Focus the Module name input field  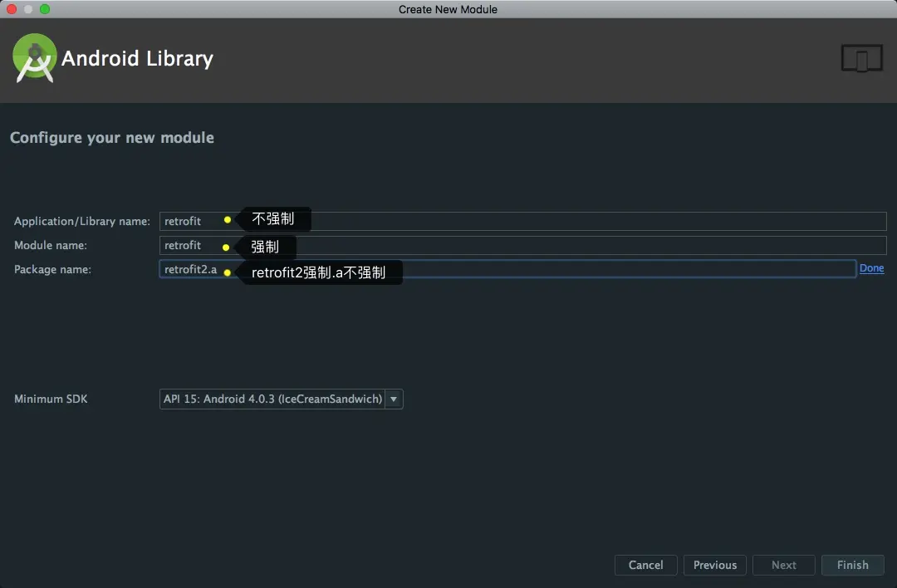tap(523, 245)
